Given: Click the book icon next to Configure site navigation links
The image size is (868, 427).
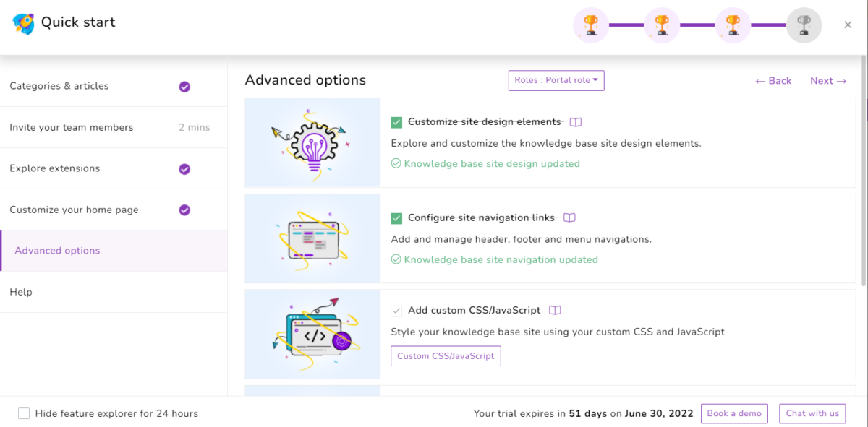Looking at the screenshot, I should pyautogui.click(x=569, y=217).
